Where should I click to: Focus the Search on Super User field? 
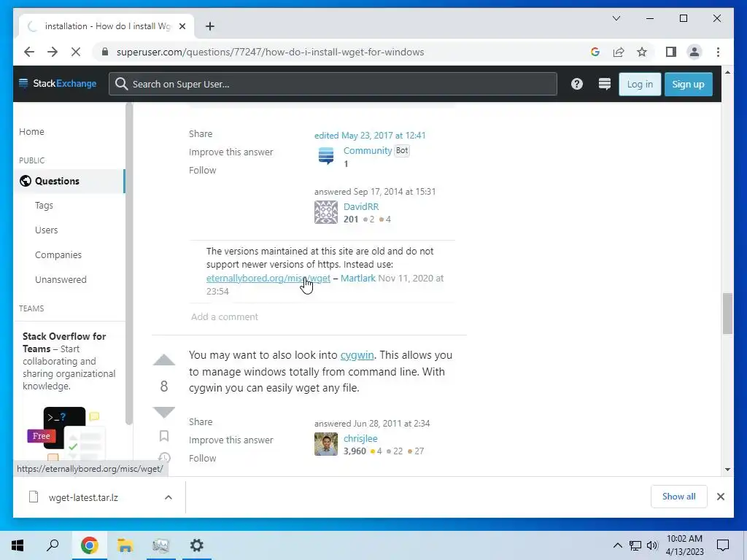[x=333, y=84]
